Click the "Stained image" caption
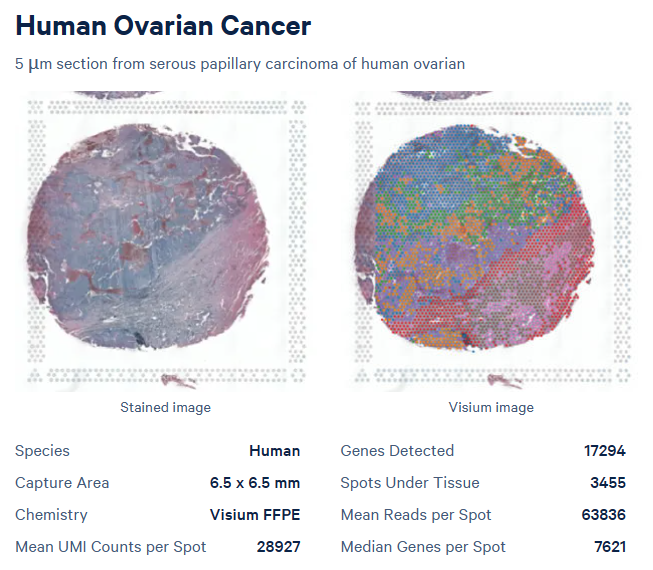The height and width of the screenshot is (570, 653). point(165,407)
